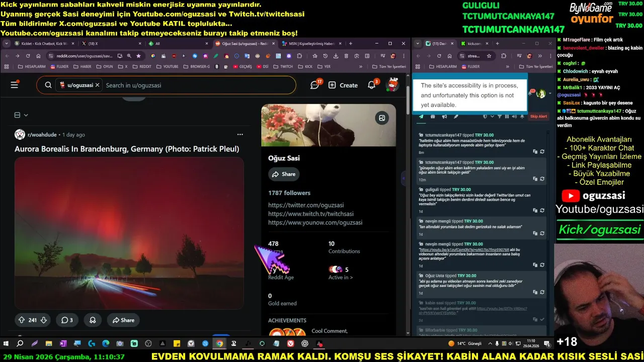Open Reddit user avatar menu
Image resolution: width=644 pixels, height=362 pixels.
(392, 85)
